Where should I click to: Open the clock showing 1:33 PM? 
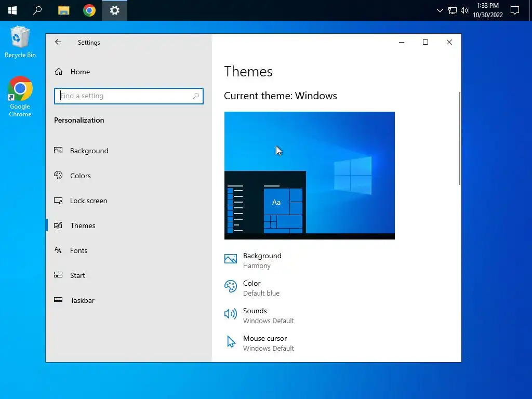[487, 10]
